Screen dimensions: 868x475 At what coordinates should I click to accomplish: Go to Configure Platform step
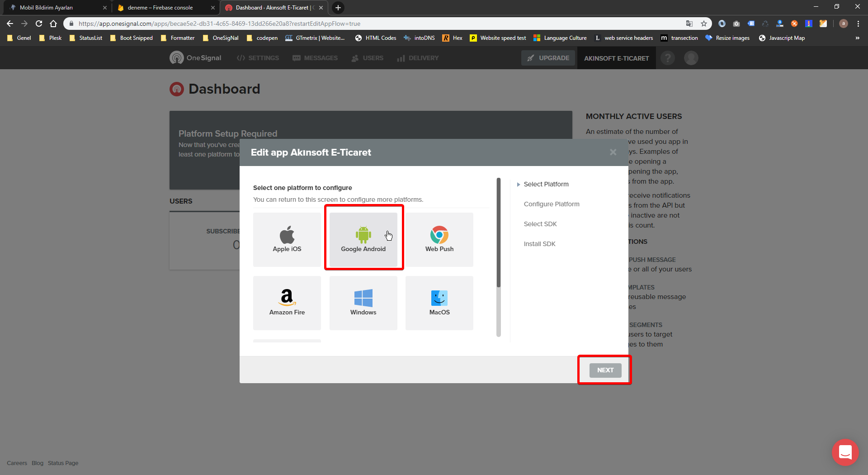click(552, 204)
